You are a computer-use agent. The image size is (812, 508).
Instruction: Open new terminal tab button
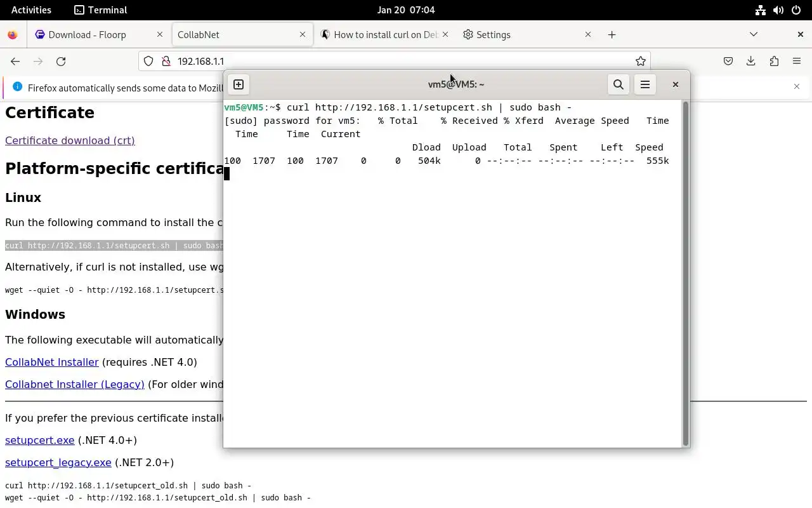click(x=239, y=84)
